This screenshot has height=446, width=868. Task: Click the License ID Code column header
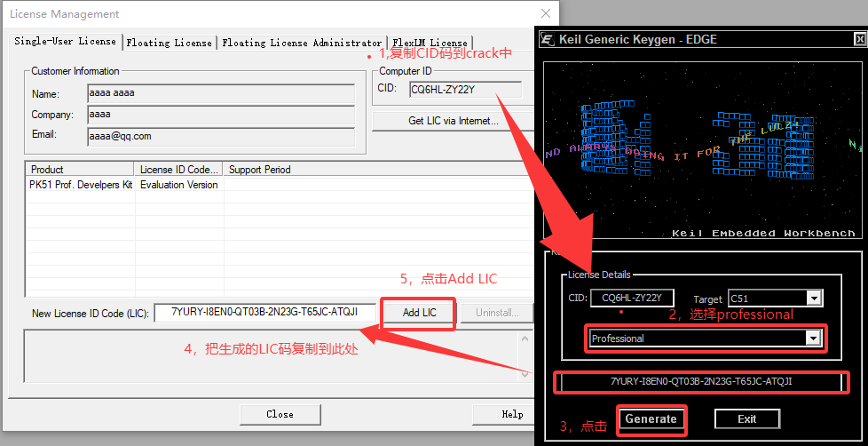pyautogui.click(x=179, y=170)
